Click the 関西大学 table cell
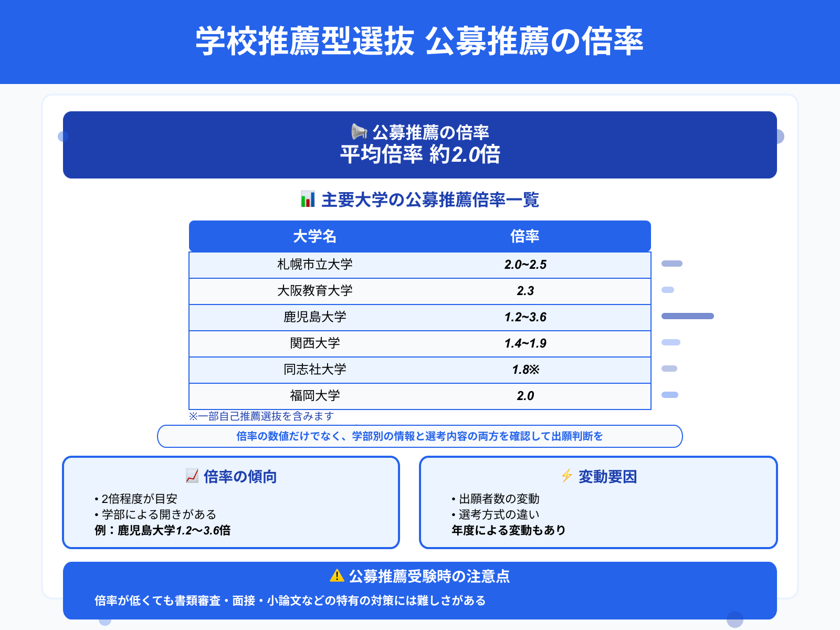 pyautogui.click(x=315, y=343)
